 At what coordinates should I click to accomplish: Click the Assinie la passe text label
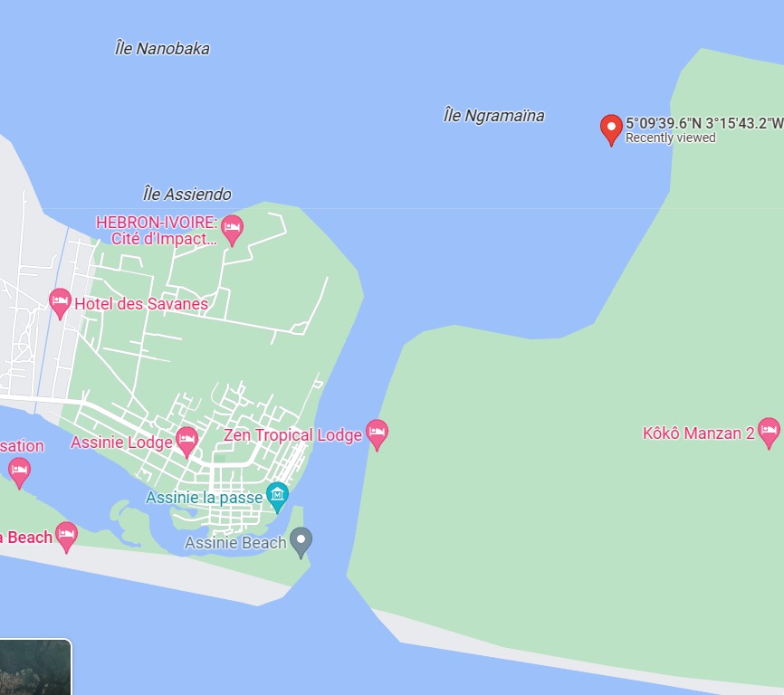pos(204,498)
